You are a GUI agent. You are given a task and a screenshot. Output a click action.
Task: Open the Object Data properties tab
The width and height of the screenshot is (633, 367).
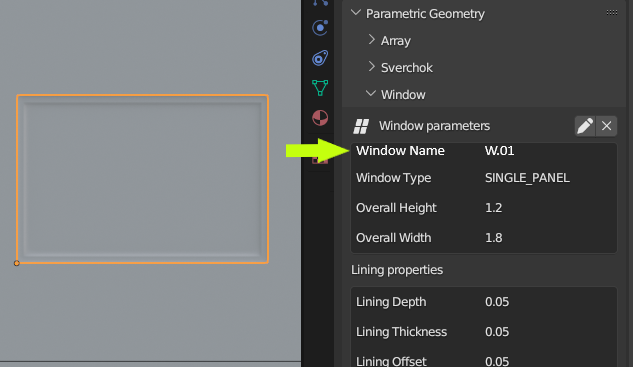(x=320, y=88)
